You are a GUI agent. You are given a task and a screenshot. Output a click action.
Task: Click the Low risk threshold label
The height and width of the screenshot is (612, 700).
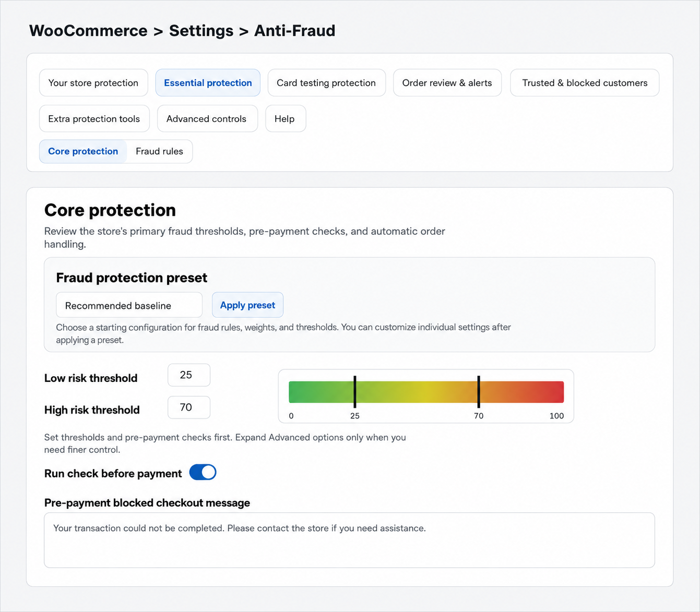point(91,378)
